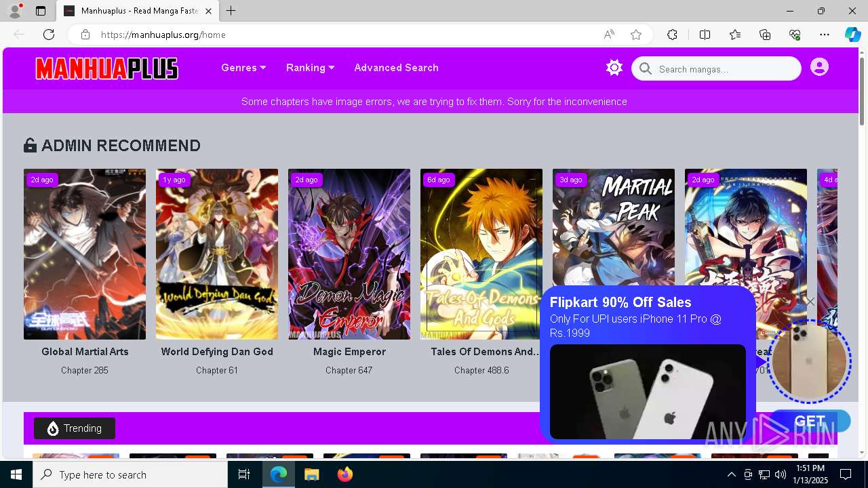The width and height of the screenshot is (868, 488).
Task: Open volume control in system tray
Action: coord(781,474)
